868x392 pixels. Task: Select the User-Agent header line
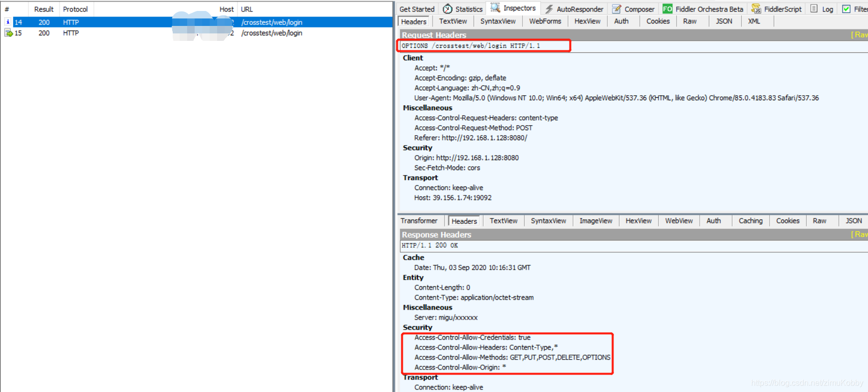pyautogui.click(x=616, y=98)
